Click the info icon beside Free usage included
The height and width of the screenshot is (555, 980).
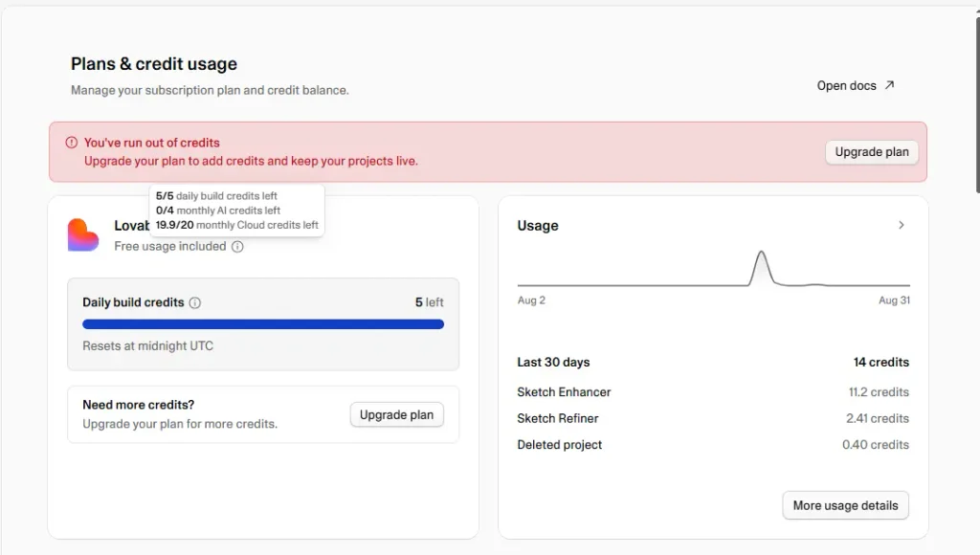tap(237, 246)
